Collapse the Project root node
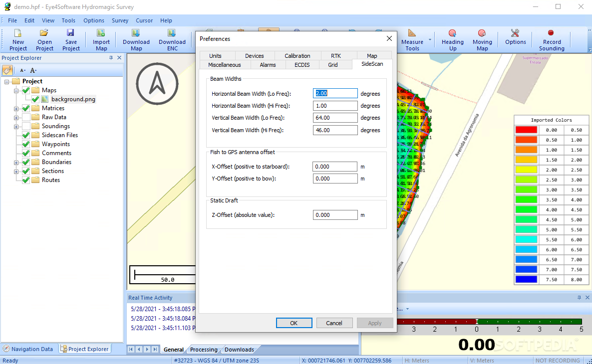Screen dimensions: 592x364 coord(7,81)
